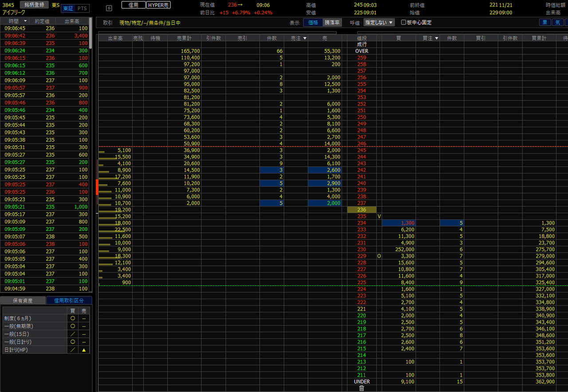Enable the 板中心固定 checkbox
Image resolution: width=568 pixels, height=392 pixels.
pos(403,23)
